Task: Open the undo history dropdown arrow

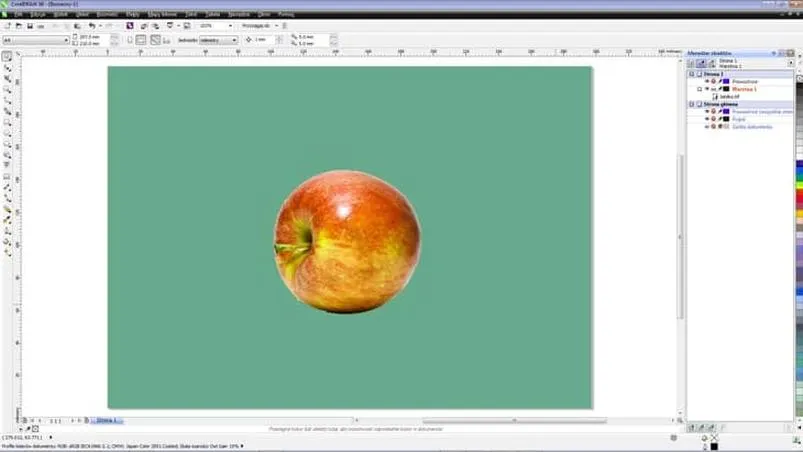Action: pos(100,26)
